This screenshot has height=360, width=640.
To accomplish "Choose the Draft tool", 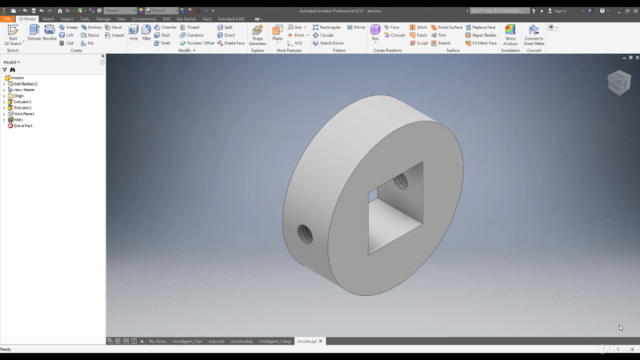I will (x=162, y=43).
